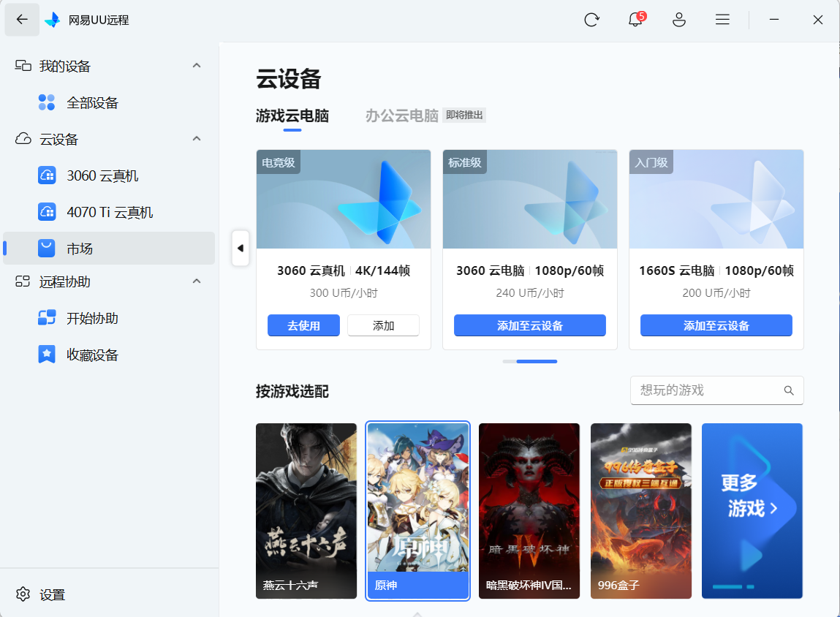Click the 按游戏选配 heading
Image resolution: width=840 pixels, height=617 pixels.
pos(292,392)
